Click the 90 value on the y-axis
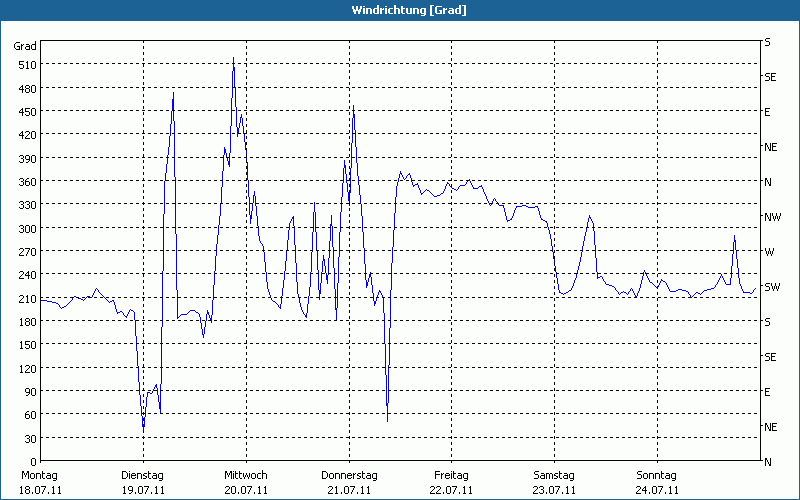The width and height of the screenshot is (800, 500). pyautogui.click(x=31, y=392)
